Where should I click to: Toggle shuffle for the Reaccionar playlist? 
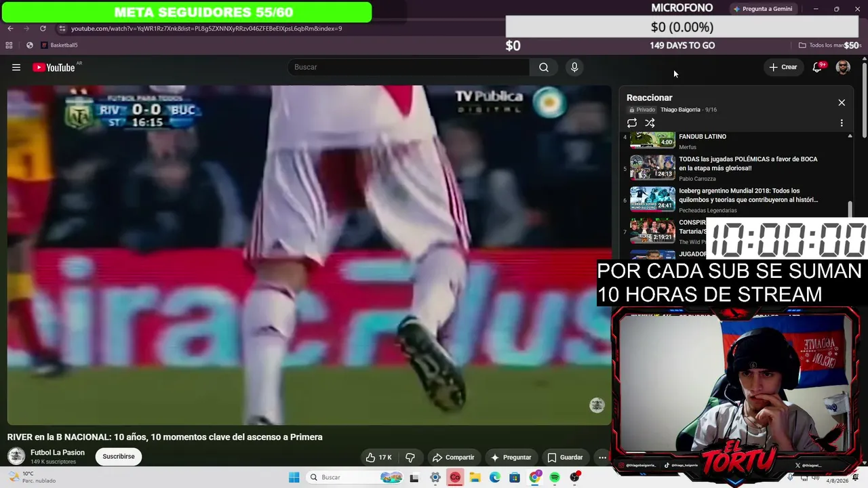[650, 123]
